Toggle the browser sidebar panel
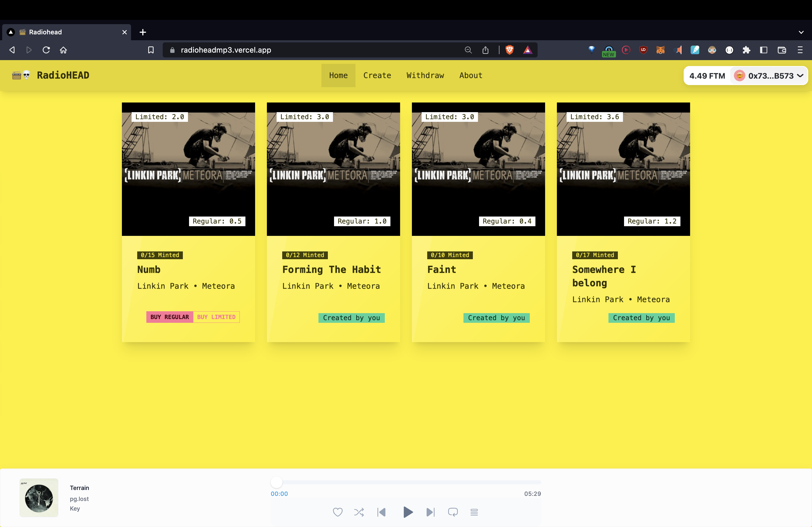Screen dimensions: 812x527 tap(764, 50)
